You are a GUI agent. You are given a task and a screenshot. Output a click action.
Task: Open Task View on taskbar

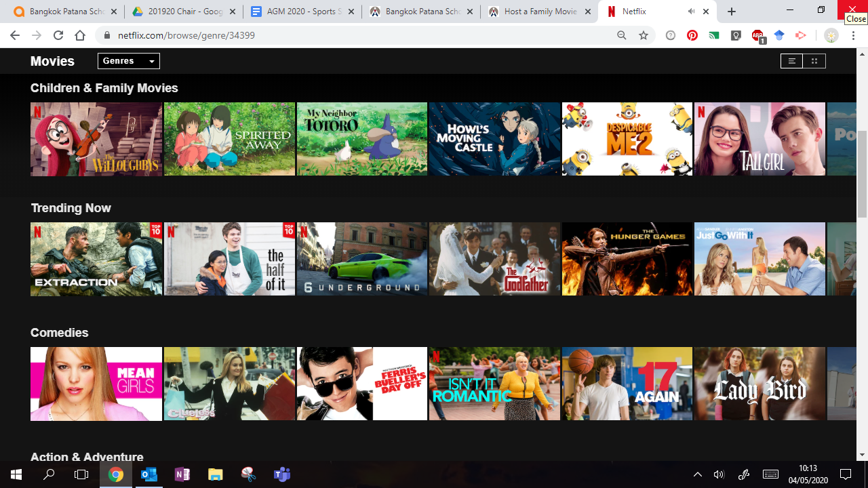coord(81,474)
